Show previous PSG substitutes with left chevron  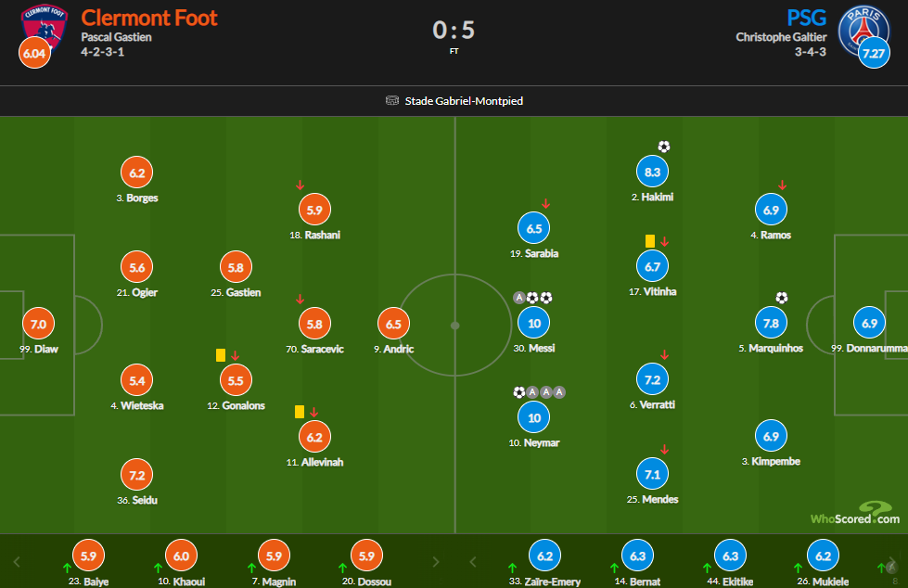[473, 561]
